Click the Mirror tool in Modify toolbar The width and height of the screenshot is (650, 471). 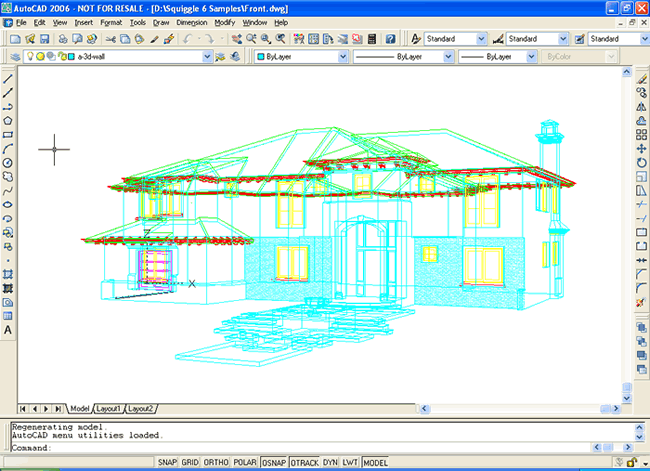641,107
